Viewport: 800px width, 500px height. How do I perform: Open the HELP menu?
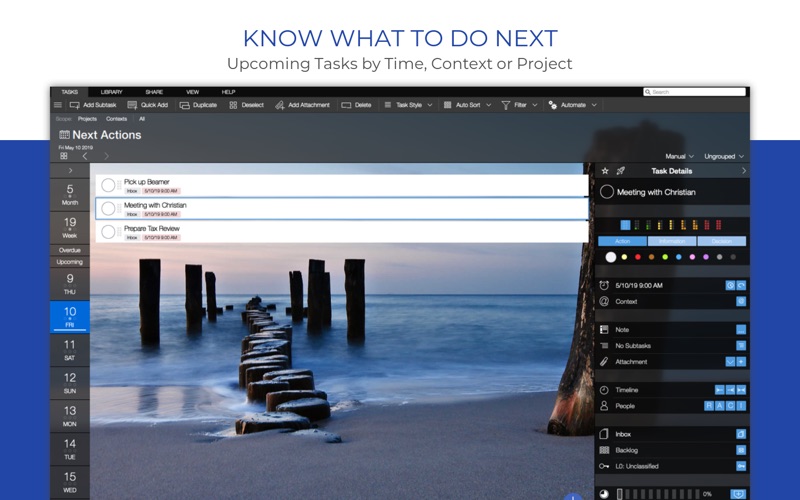tap(228, 92)
